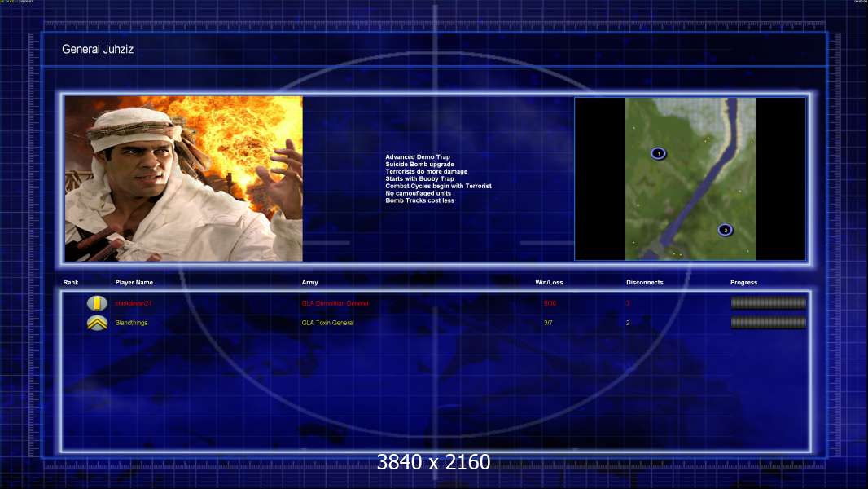Click the General Juhziz title text
The image size is (868, 489).
point(98,50)
